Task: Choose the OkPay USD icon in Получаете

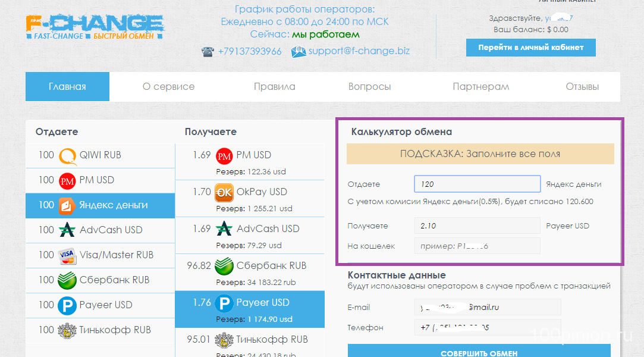Action: coord(224,193)
